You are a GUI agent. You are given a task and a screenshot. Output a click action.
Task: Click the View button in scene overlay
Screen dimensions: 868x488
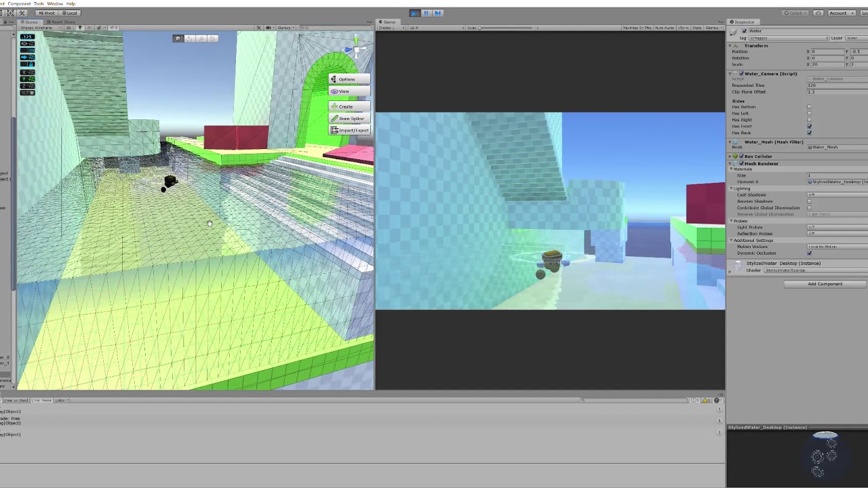(349, 91)
